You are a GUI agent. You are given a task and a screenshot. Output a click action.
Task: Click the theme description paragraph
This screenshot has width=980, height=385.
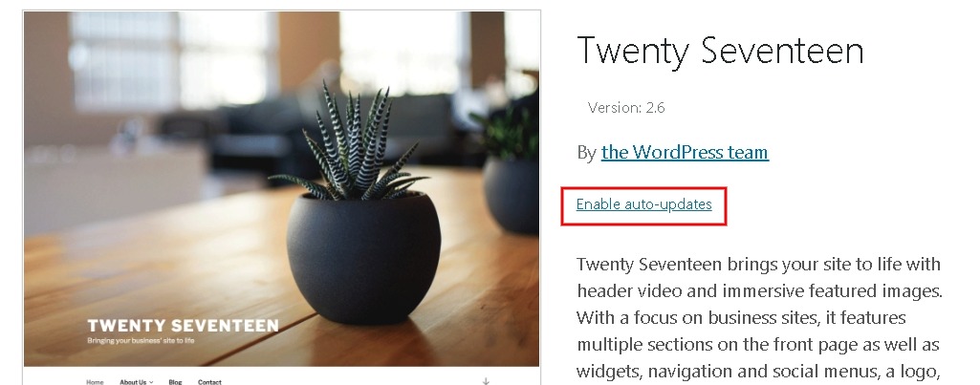[759, 318]
